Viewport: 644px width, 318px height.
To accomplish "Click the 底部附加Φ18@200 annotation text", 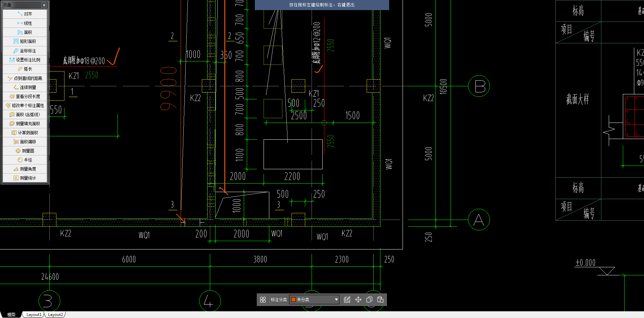I will pyautogui.click(x=84, y=61).
